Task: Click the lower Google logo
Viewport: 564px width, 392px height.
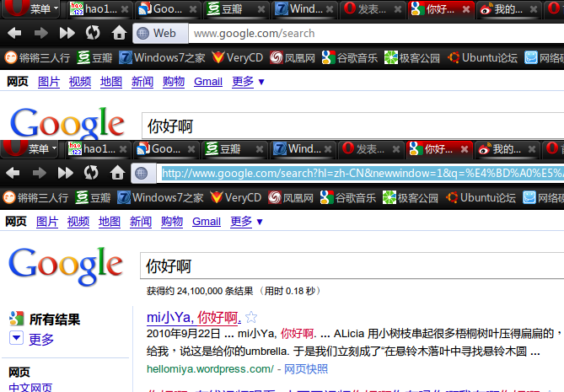Action: (x=66, y=266)
